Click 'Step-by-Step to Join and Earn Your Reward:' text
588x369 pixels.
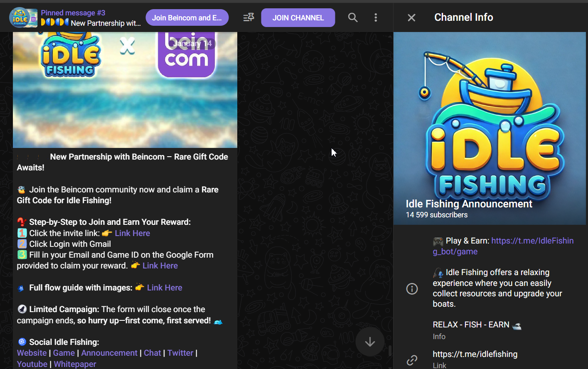click(x=110, y=222)
